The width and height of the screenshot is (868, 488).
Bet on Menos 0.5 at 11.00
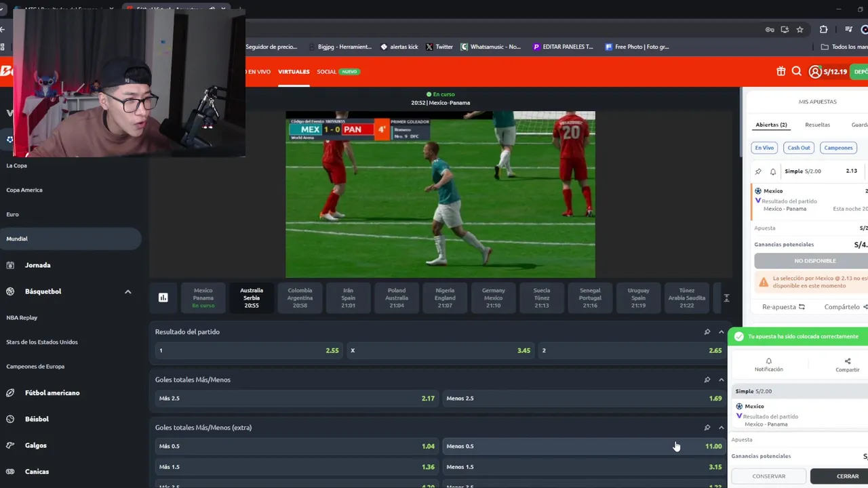(x=584, y=446)
